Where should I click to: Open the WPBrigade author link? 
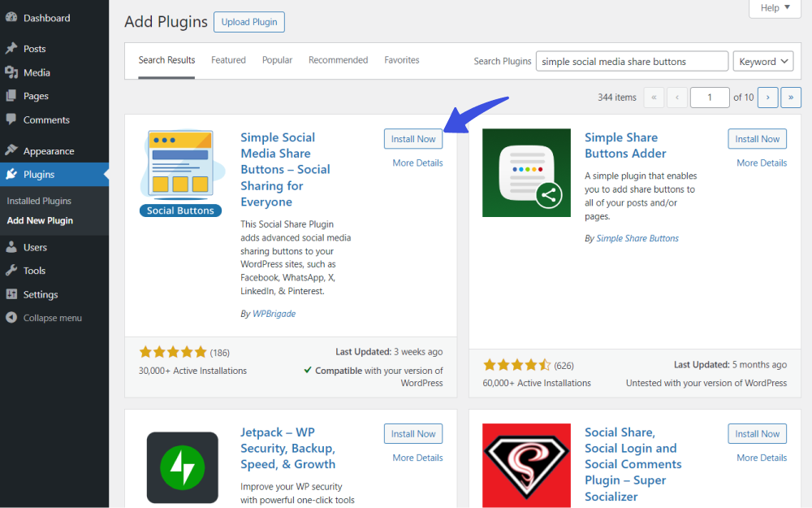[274, 314]
